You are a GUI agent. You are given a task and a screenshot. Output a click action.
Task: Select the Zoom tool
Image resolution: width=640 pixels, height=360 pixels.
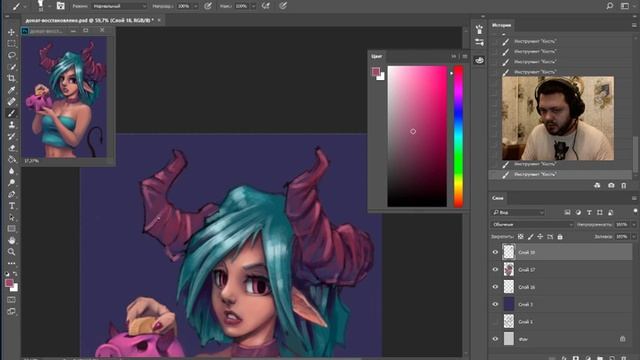pos(11,252)
